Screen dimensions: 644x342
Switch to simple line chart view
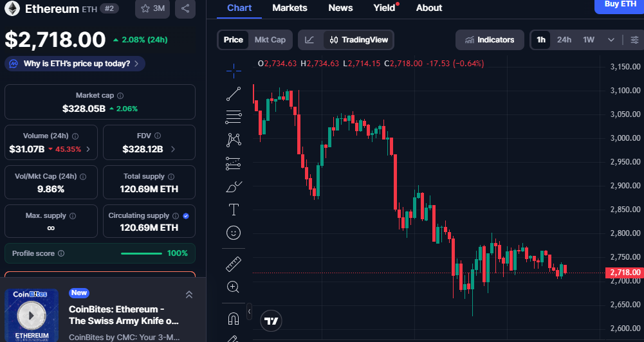[x=309, y=40]
